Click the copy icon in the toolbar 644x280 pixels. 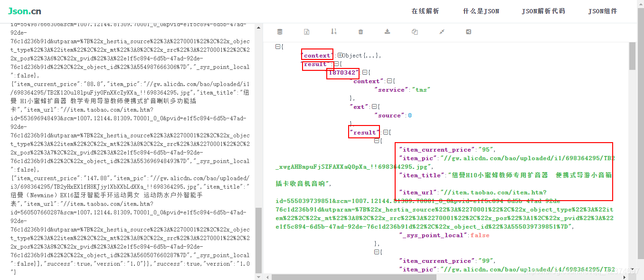click(415, 32)
